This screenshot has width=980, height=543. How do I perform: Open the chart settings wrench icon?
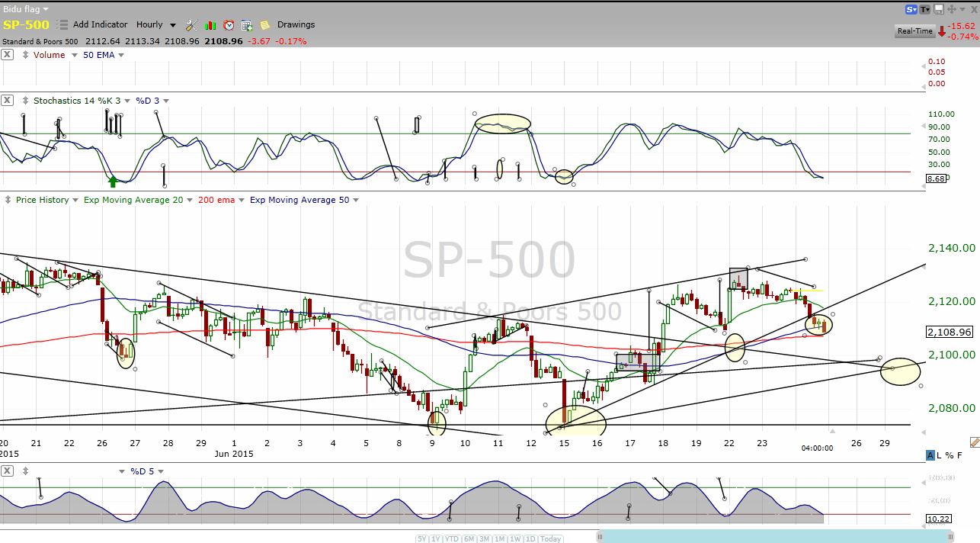pyautogui.click(x=192, y=25)
